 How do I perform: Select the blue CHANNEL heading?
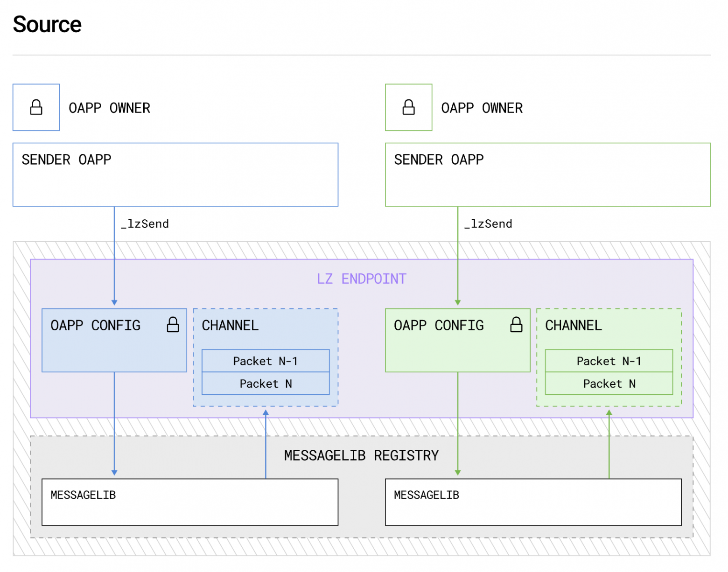230,325
